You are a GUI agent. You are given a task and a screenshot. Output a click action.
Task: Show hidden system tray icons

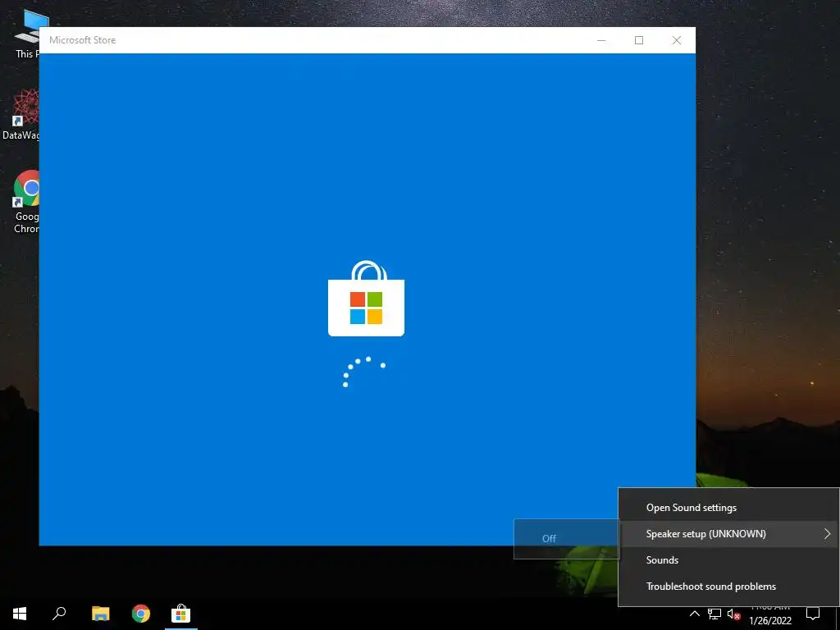point(694,614)
